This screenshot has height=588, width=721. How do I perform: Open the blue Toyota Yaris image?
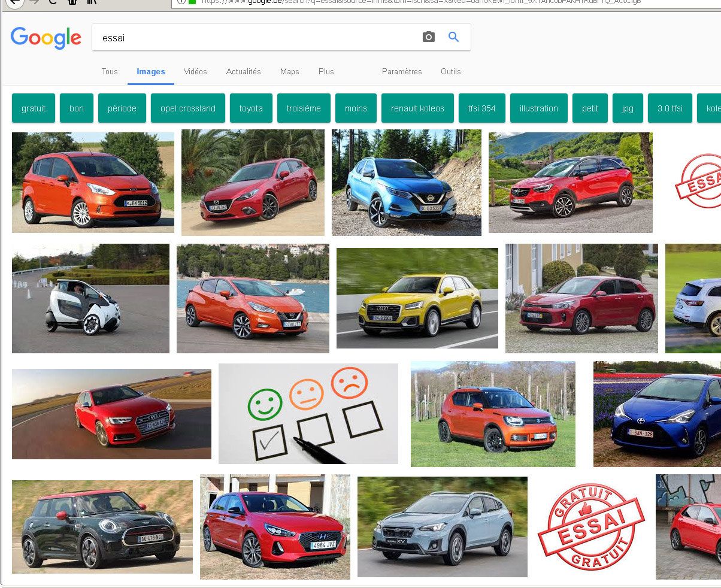pyautogui.click(x=657, y=414)
